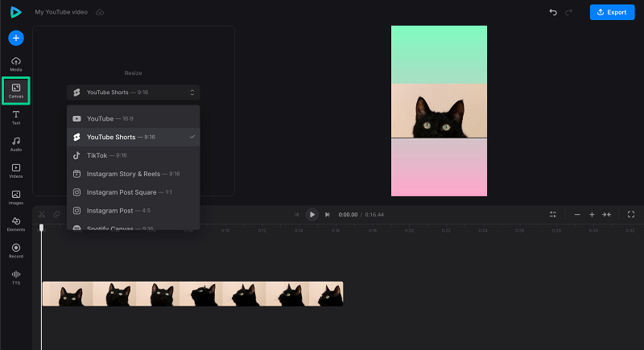Click the green gradient top of preview
Screen dimensions: 644x350
click(439, 55)
